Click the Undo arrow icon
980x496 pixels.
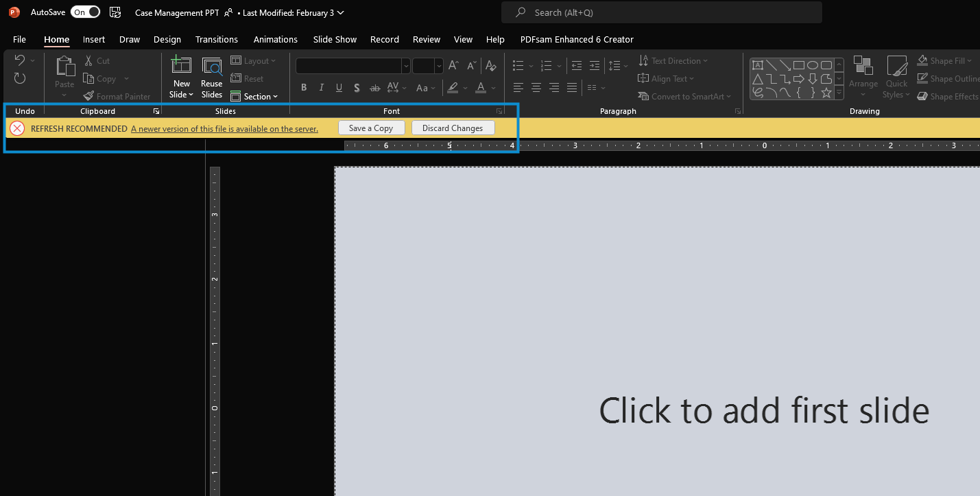20,60
